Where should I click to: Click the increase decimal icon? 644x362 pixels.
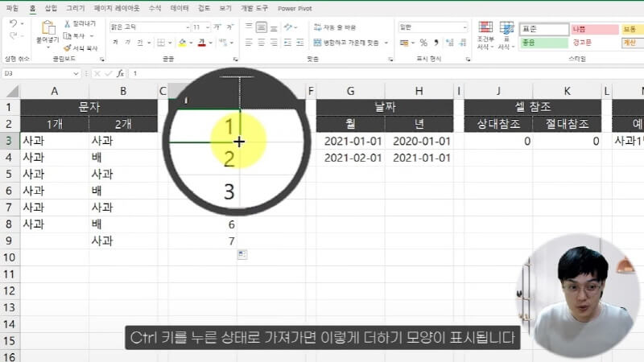coord(450,43)
